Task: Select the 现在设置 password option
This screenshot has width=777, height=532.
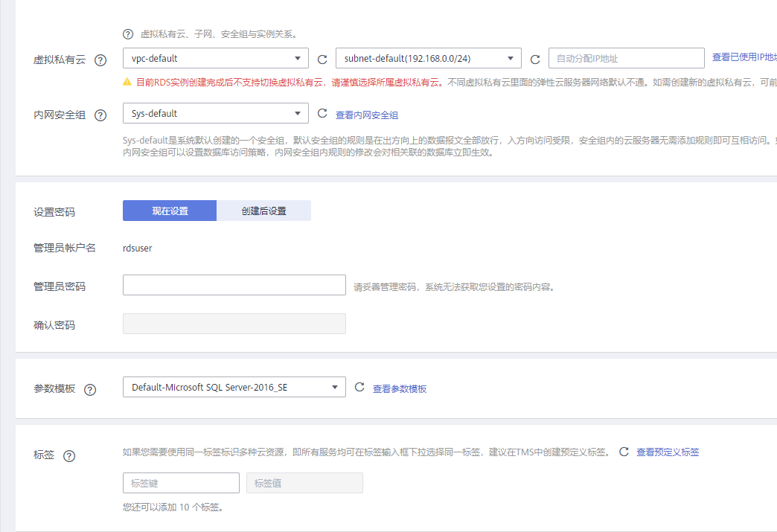Action: [170, 211]
